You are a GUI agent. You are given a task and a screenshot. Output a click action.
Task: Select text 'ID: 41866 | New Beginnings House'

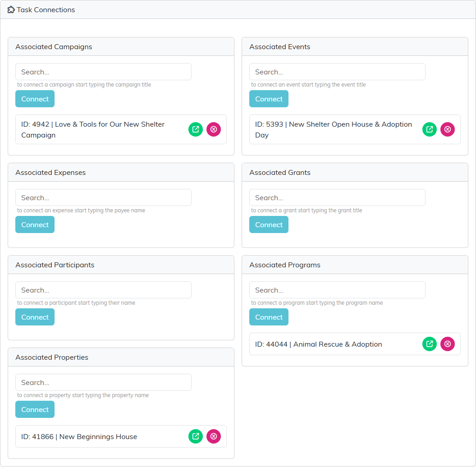[x=79, y=437]
